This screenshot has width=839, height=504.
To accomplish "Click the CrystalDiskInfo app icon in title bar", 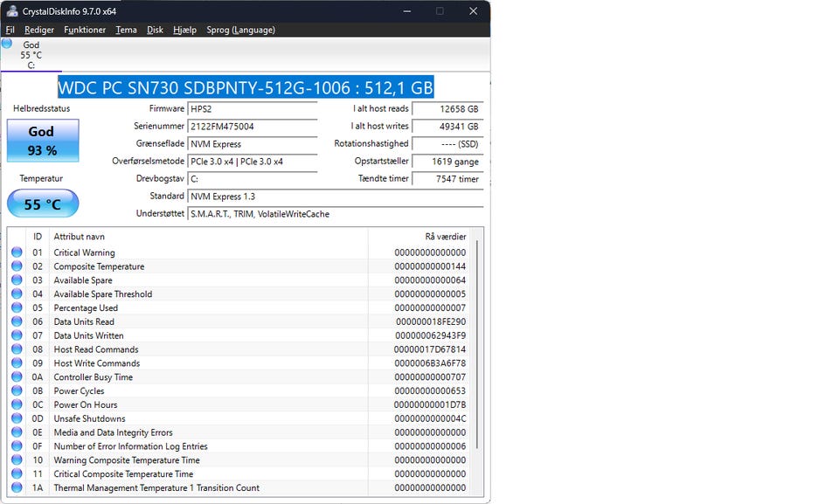I will [11, 11].
